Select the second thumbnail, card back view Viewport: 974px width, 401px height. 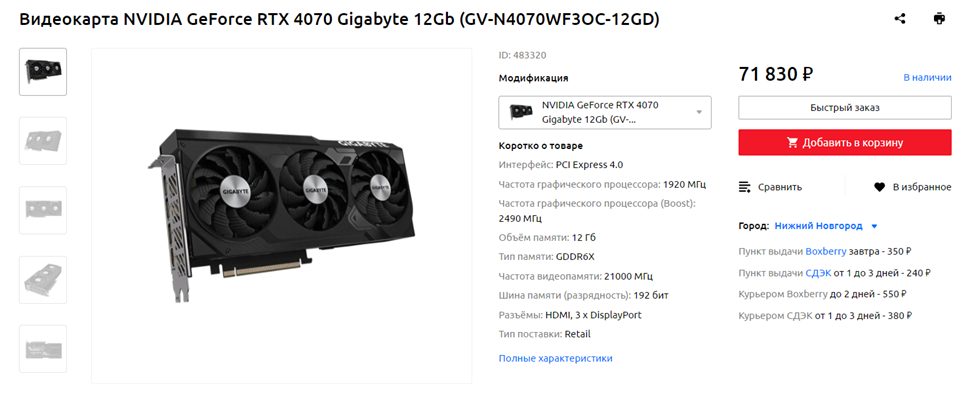pos(43,141)
